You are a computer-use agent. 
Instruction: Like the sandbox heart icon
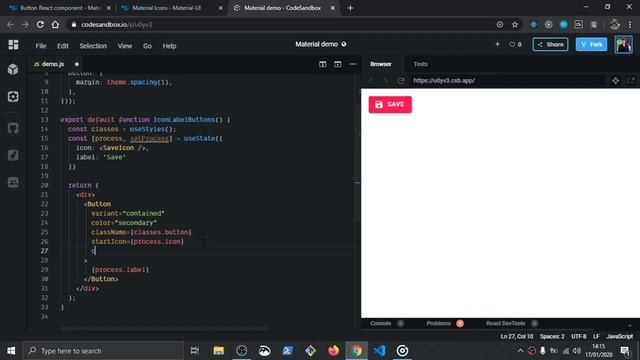(512, 44)
